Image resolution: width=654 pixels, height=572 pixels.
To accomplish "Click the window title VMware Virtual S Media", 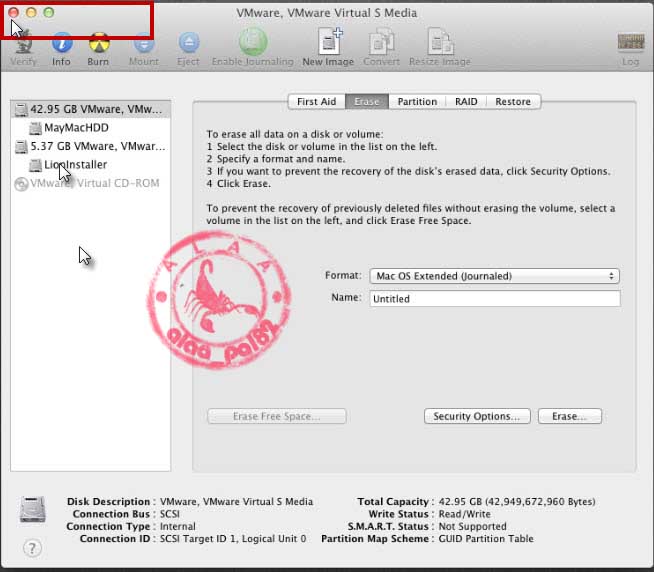I will pos(327,13).
